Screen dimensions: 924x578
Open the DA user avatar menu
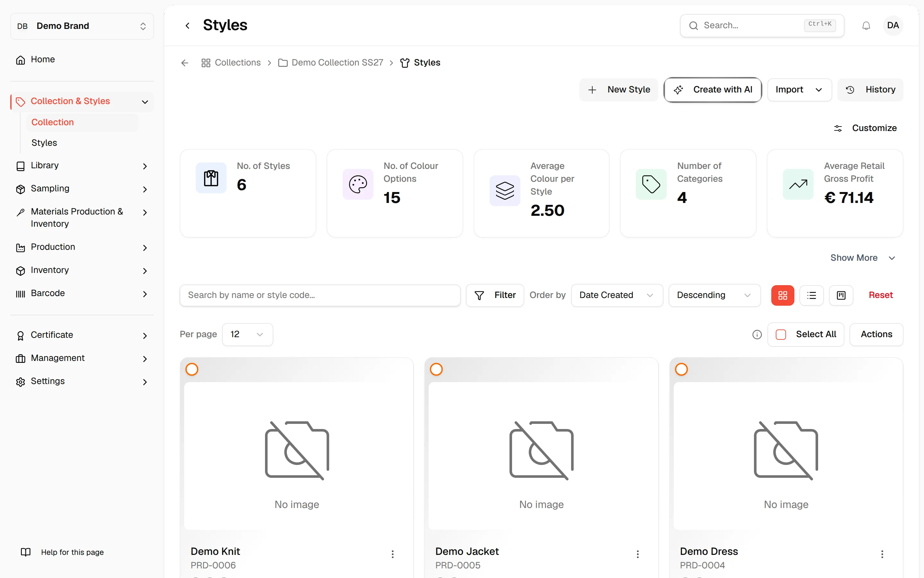(x=893, y=26)
